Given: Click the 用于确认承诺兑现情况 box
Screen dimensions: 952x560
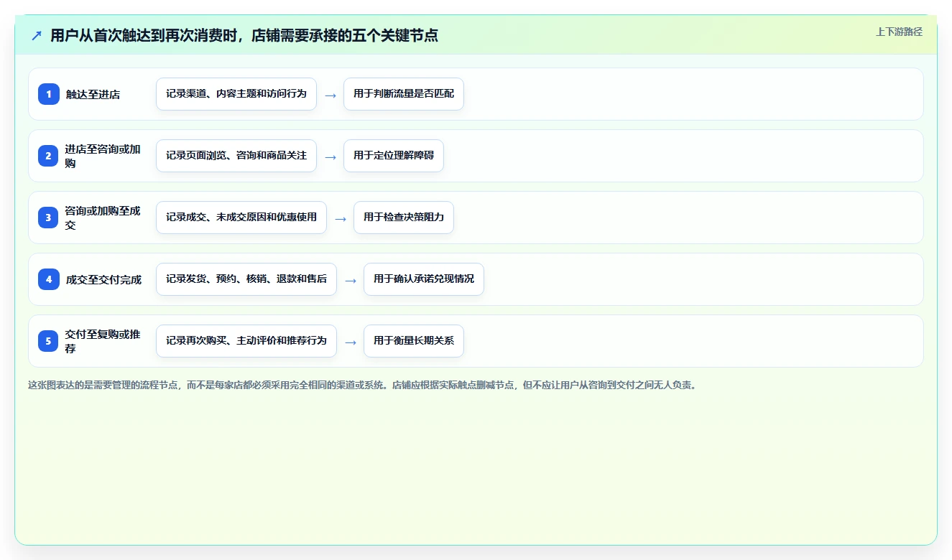Looking at the screenshot, I should (424, 279).
